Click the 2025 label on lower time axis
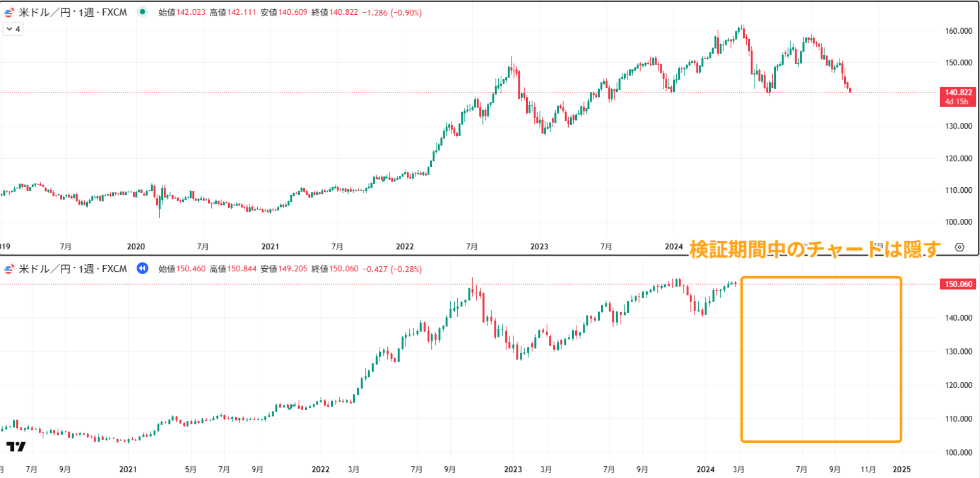This screenshot has height=478, width=980. point(901,469)
